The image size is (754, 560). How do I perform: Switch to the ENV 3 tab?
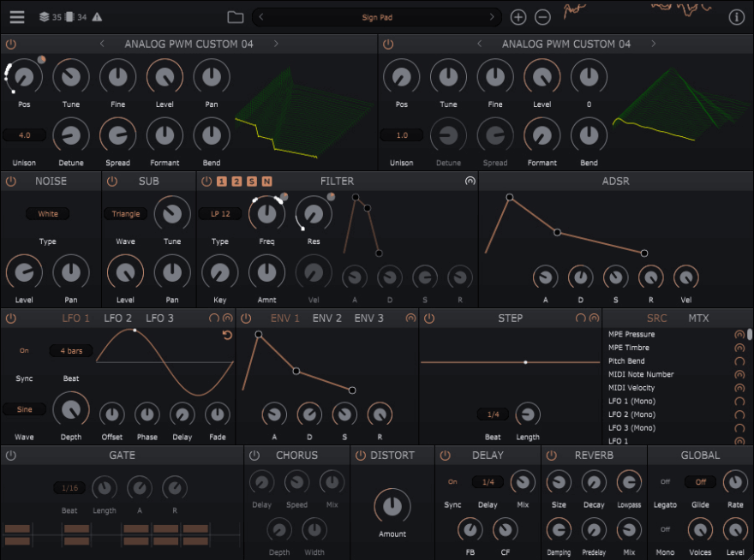tap(368, 319)
